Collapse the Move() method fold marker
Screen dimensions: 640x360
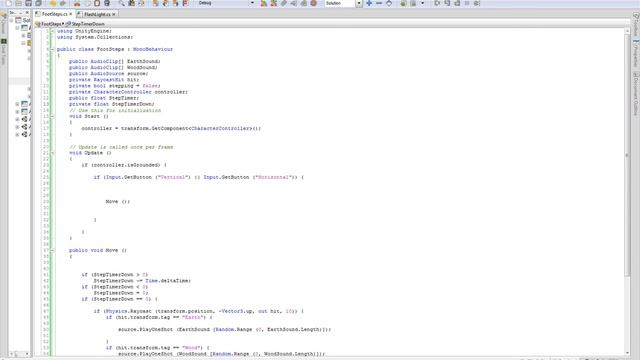point(52,250)
